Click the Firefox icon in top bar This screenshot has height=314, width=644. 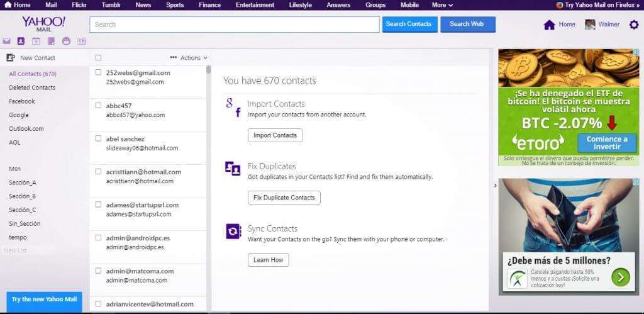click(x=559, y=5)
